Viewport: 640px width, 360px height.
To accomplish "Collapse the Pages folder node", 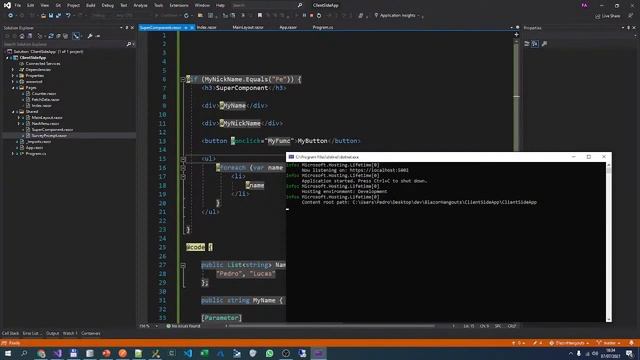I will [13, 87].
